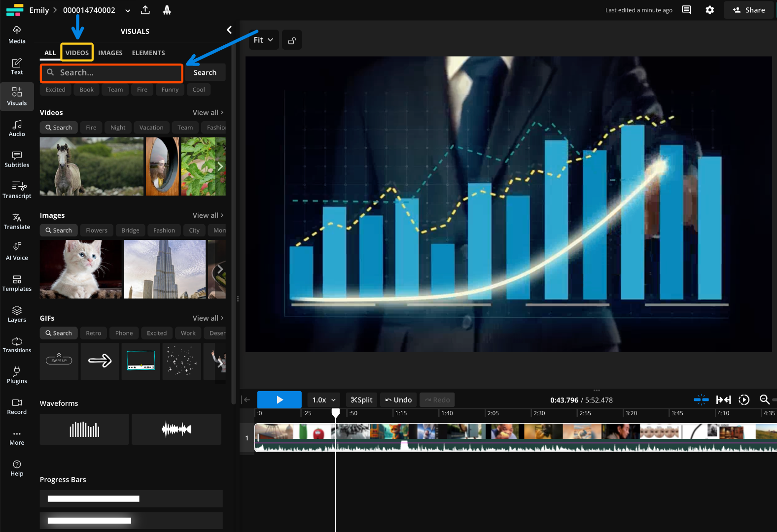This screenshot has height=532, width=777.
Task: Select the Visuals sidebar icon
Action: pos(17,97)
